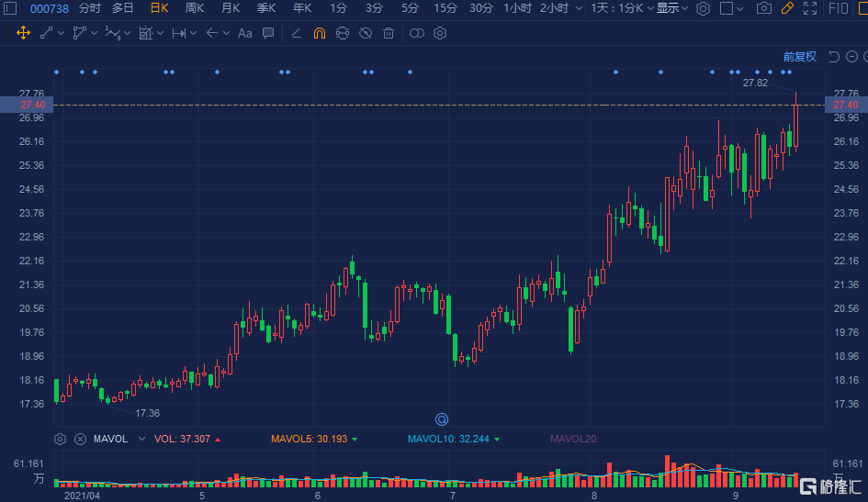Choose the 1分 one-minute interval
The width and height of the screenshot is (868, 502).
338,8
